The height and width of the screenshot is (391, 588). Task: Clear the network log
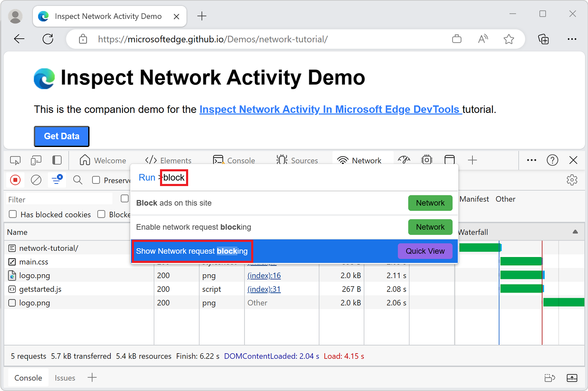tap(36, 180)
